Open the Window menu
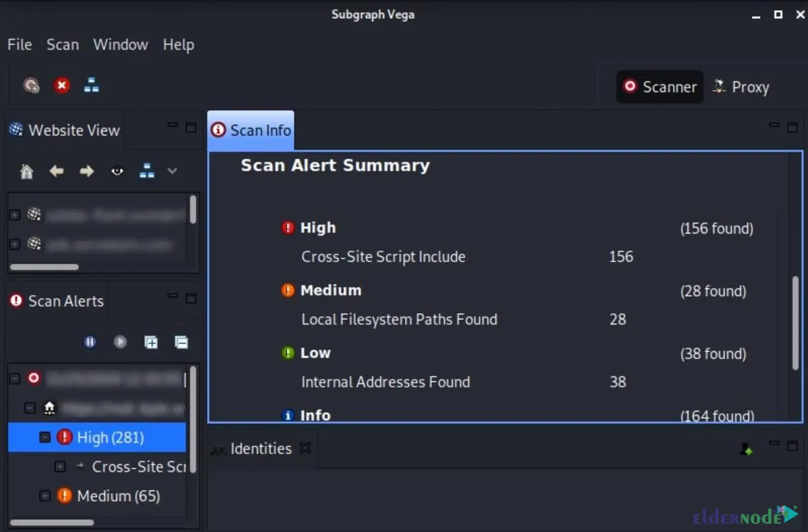 point(121,45)
